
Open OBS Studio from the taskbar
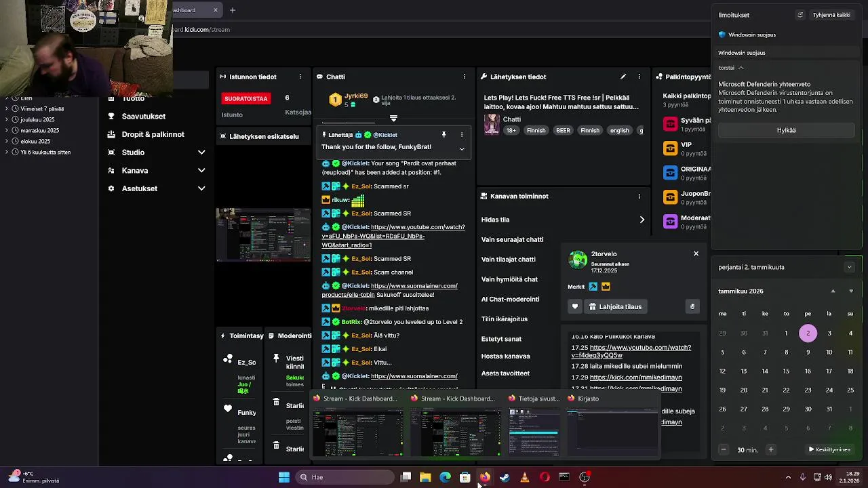[x=585, y=477]
